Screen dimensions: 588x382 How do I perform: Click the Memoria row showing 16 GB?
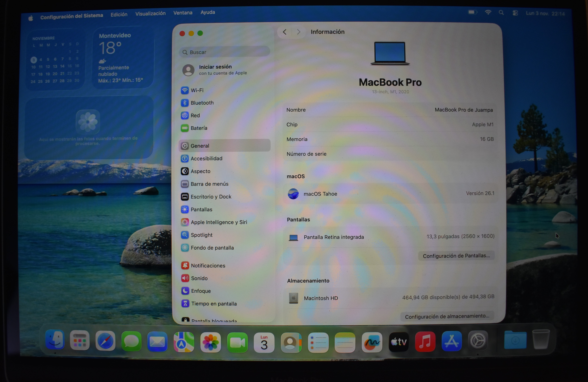point(390,139)
